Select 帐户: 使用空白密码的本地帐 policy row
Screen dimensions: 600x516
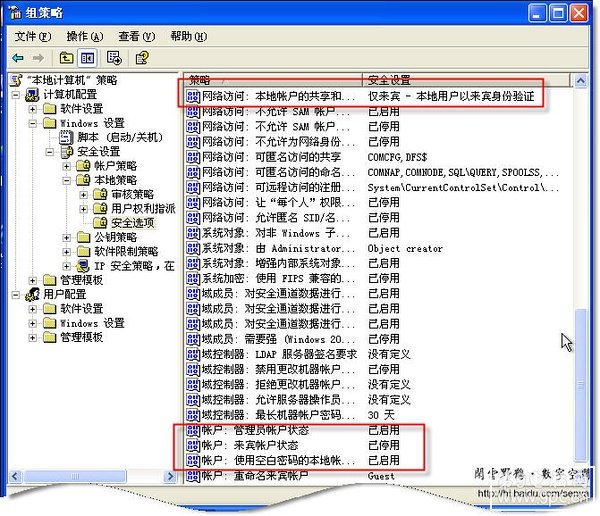(293, 460)
